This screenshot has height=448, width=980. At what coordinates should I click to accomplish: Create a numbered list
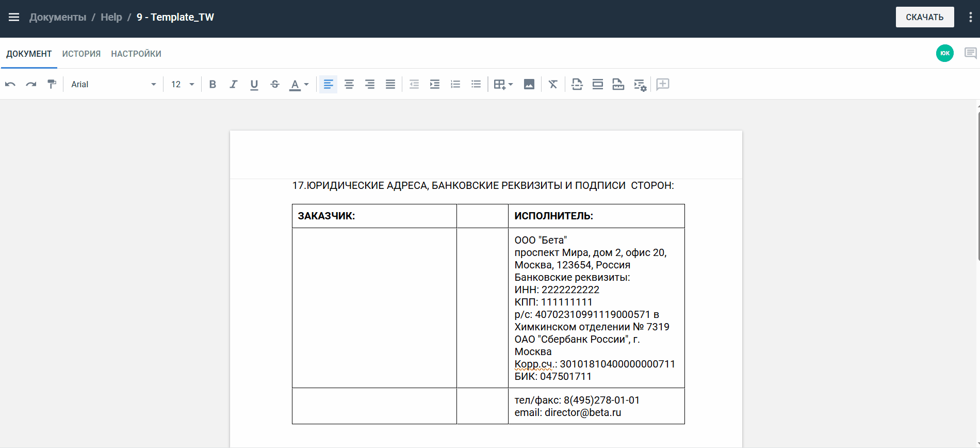[455, 84]
